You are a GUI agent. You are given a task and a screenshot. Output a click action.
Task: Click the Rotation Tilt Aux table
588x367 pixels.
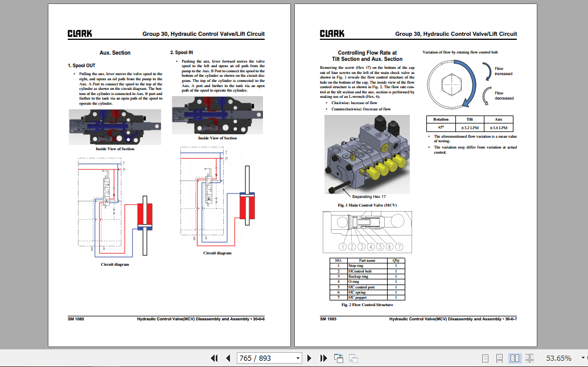tap(469, 123)
